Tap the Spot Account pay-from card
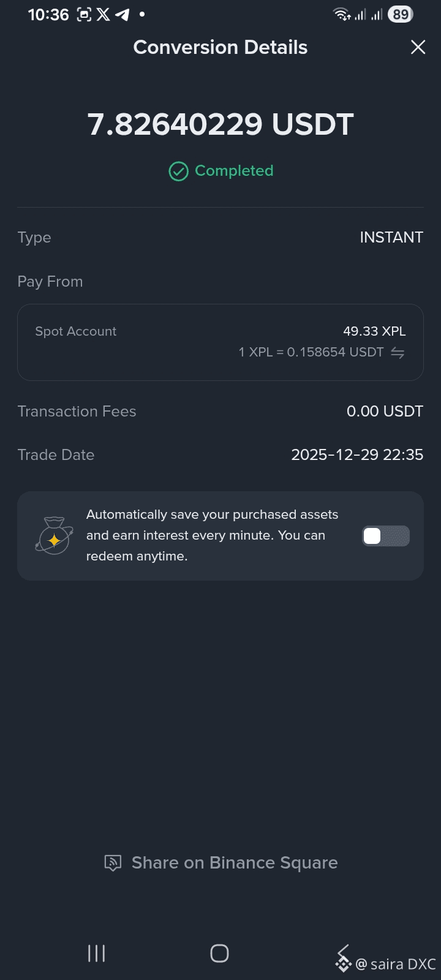 click(x=221, y=342)
